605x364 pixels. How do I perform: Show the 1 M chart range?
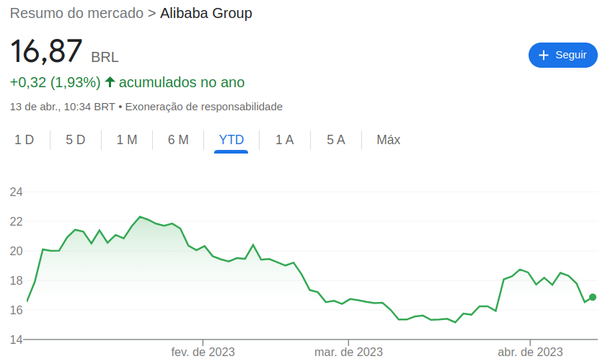[127, 140]
